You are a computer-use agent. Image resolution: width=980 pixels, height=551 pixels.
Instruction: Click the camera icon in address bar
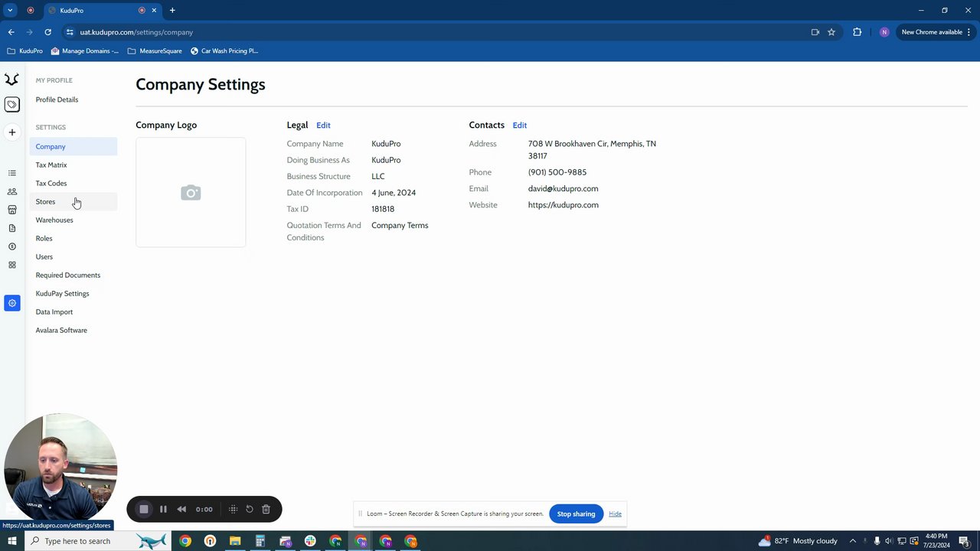click(815, 32)
